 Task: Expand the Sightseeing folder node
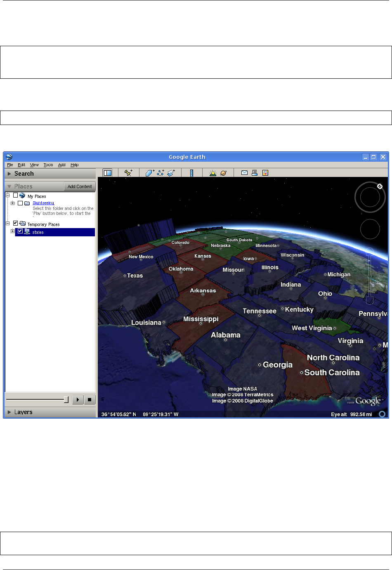(x=12, y=203)
